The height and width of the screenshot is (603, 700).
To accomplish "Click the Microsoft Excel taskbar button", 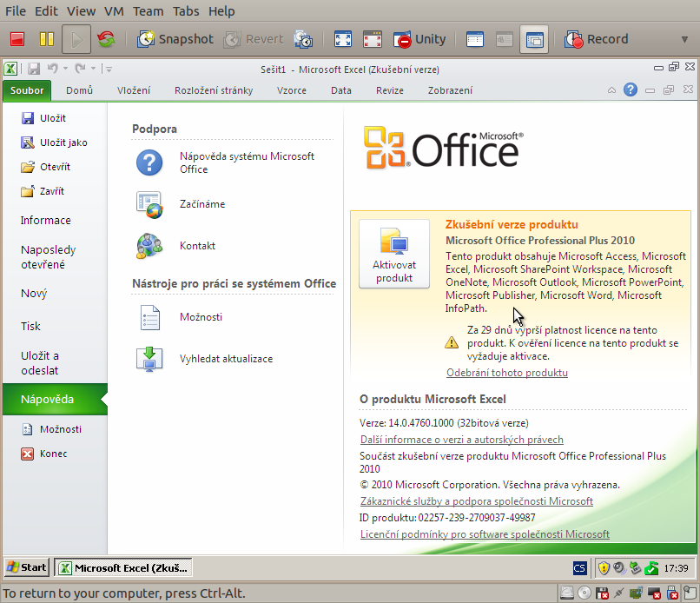I will 123,567.
